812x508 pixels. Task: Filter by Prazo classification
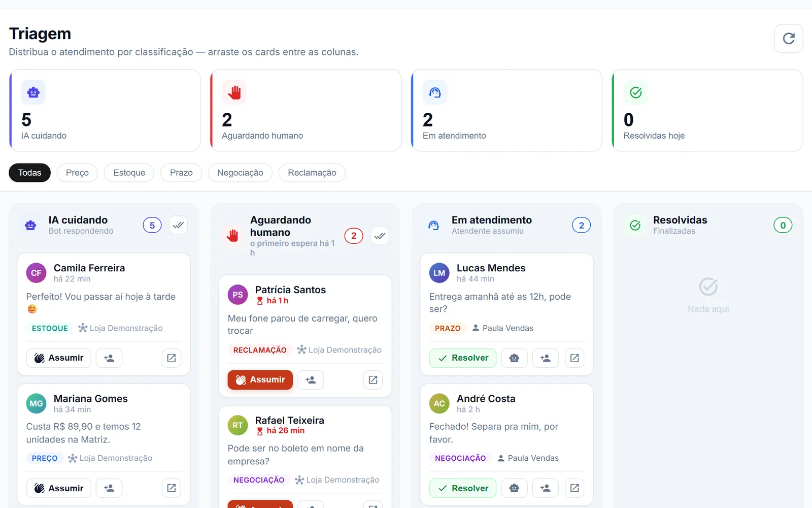[181, 173]
